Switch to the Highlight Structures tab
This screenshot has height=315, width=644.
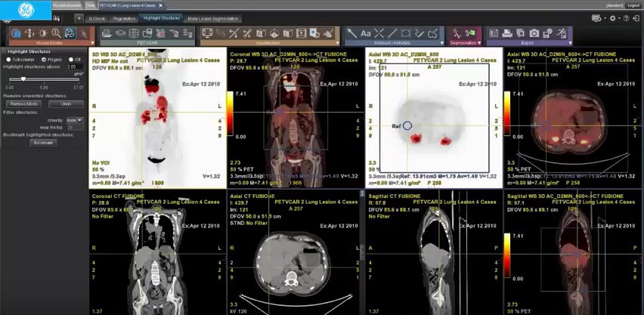(x=162, y=18)
